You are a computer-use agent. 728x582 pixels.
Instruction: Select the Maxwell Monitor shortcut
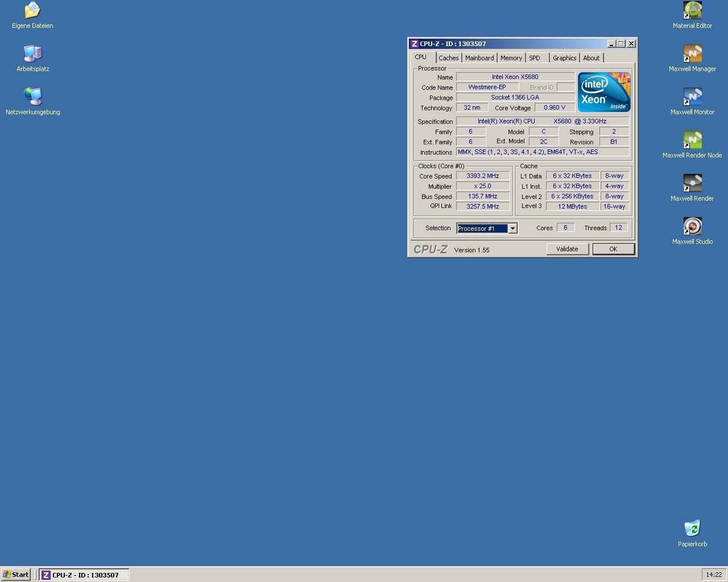(692, 102)
